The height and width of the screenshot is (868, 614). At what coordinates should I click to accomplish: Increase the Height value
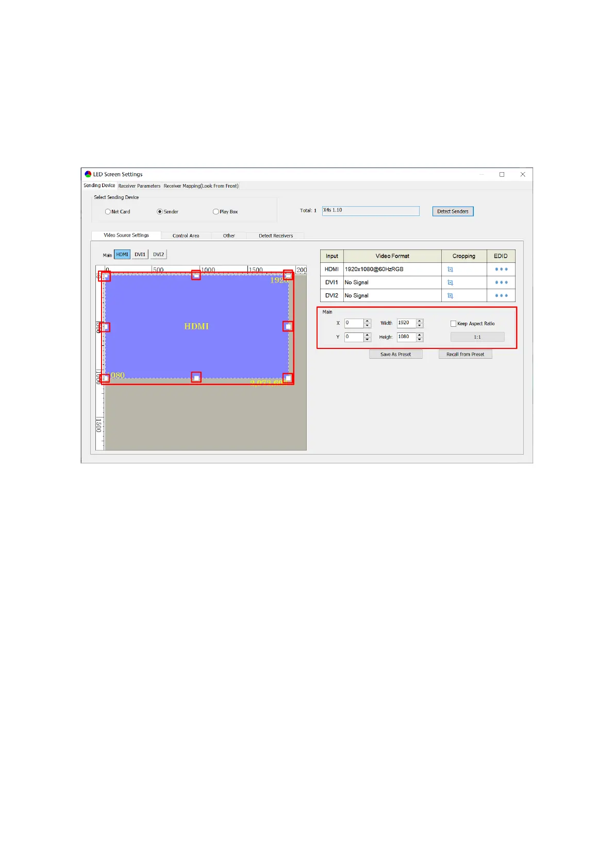tap(420, 335)
